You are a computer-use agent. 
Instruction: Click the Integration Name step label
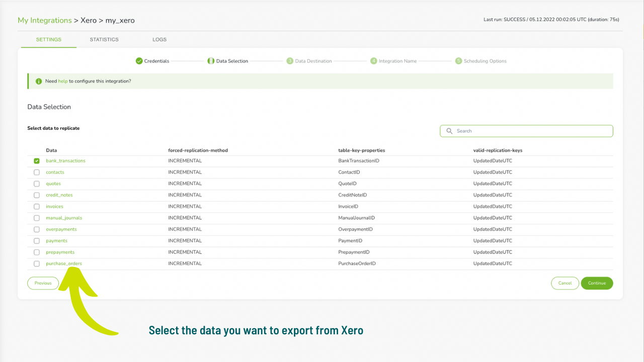coord(397,61)
